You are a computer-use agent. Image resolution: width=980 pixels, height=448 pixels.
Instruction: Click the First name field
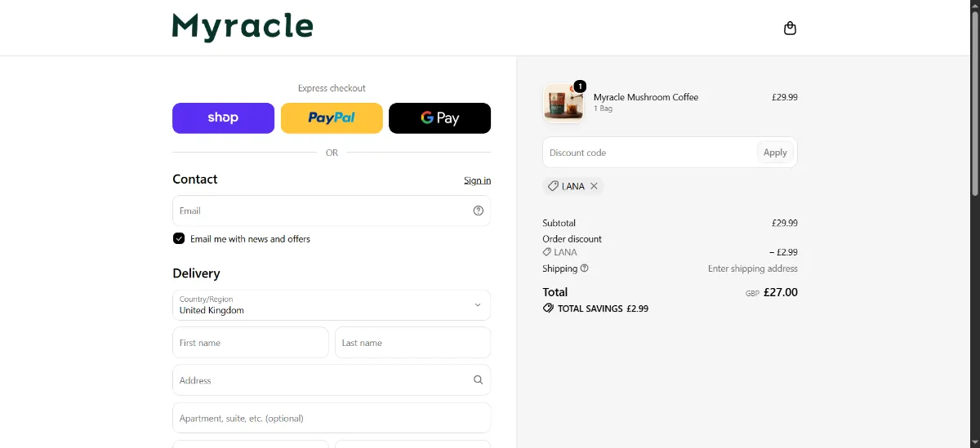point(251,343)
